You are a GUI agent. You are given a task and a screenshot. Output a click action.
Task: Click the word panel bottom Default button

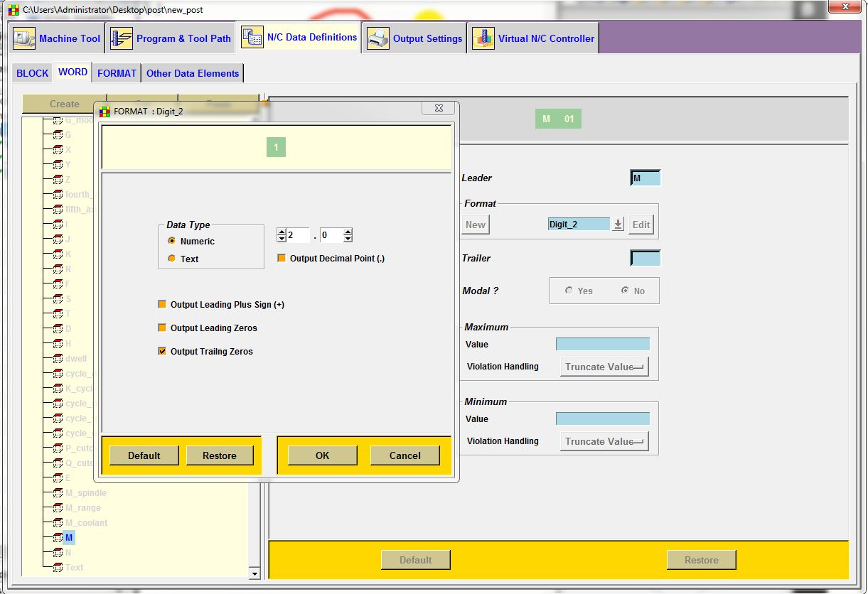tap(416, 560)
